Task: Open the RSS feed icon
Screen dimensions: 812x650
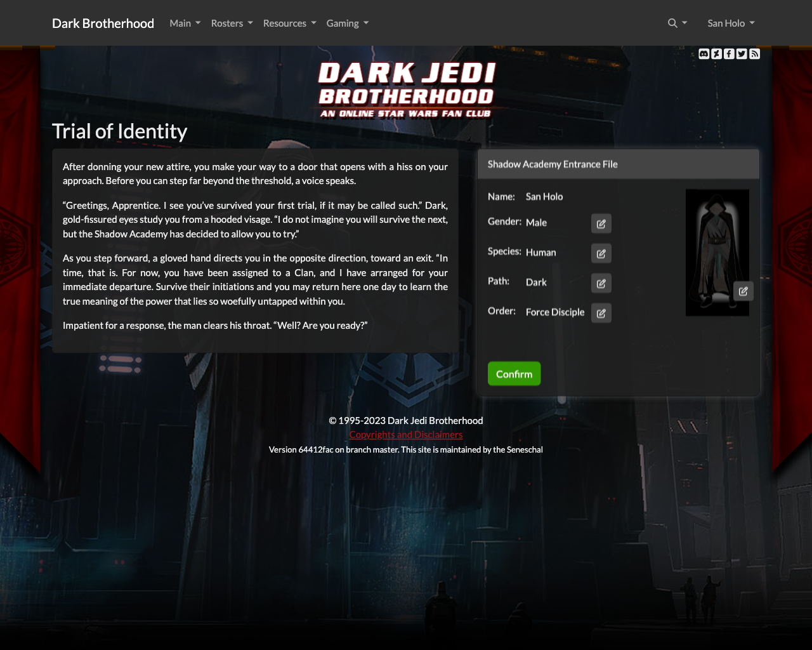Action: (x=754, y=54)
